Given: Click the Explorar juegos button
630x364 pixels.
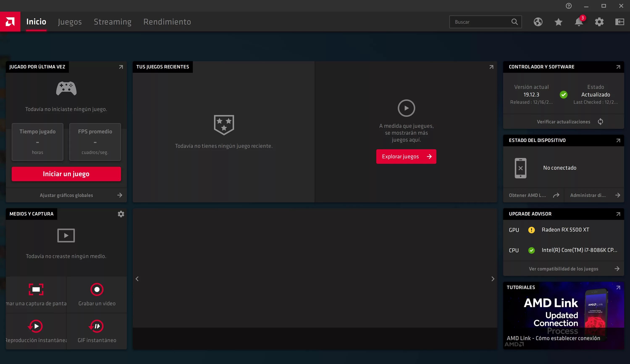Looking at the screenshot, I should point(406,157).
